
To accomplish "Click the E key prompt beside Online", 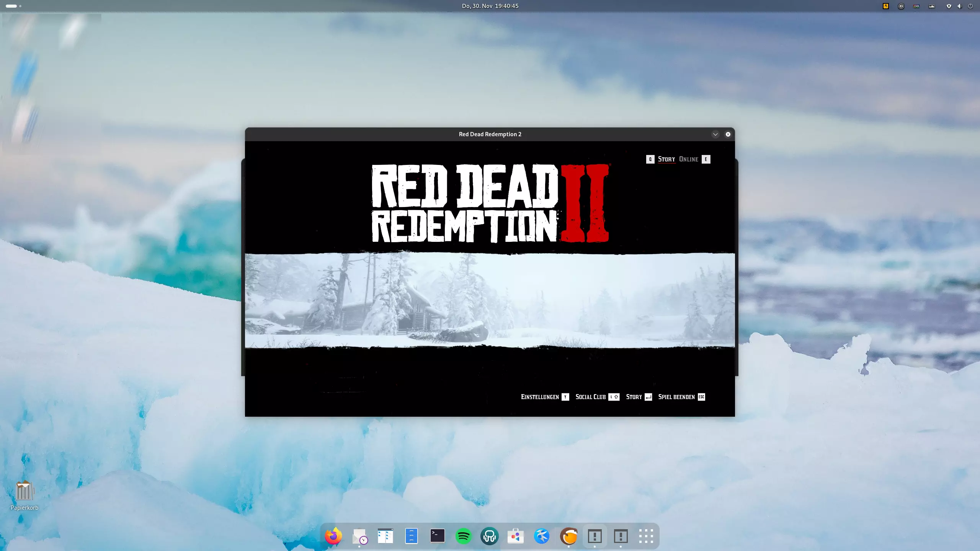I will pos(706,159).
